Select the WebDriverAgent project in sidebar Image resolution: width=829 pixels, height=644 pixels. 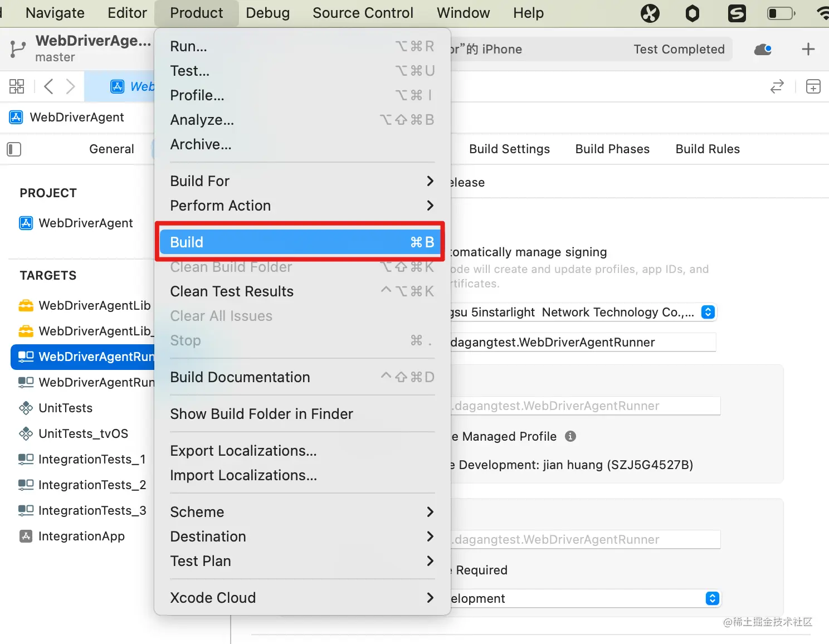(x=76, y=223)
